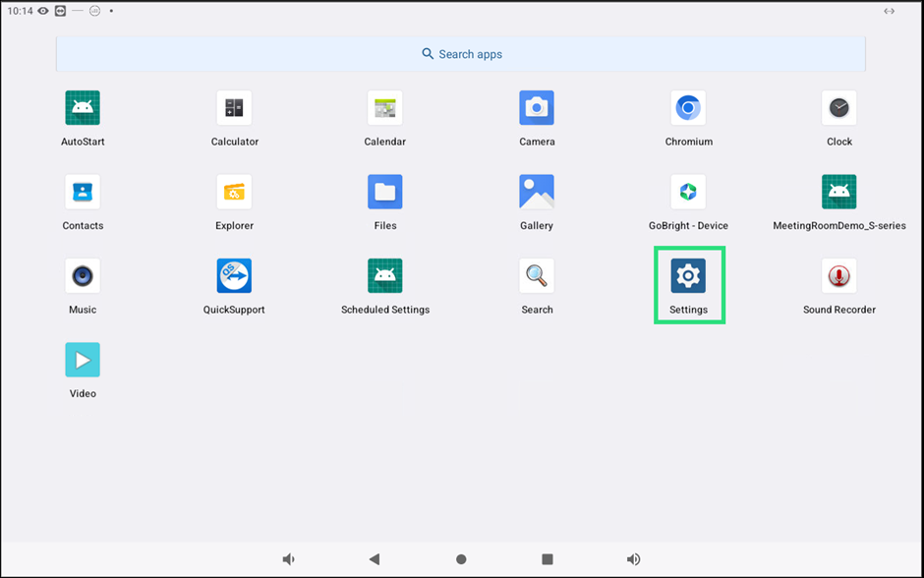Launch the Contacts app
The image size is (924, 578).
coord(83,192)
